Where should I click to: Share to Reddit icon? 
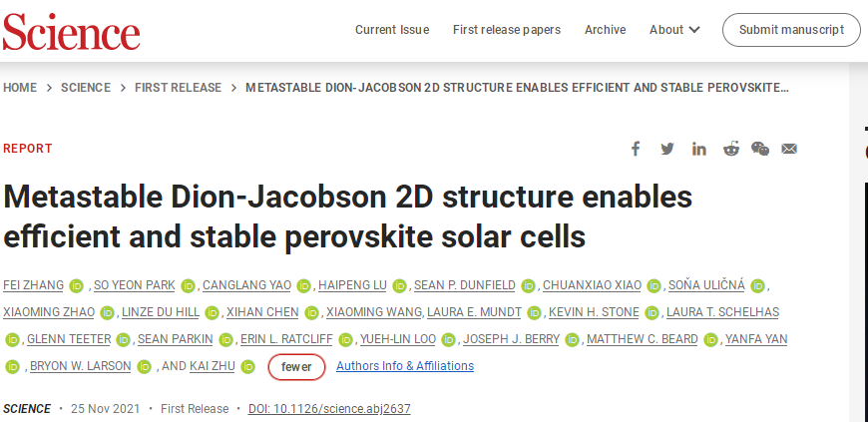pos(731,149)
